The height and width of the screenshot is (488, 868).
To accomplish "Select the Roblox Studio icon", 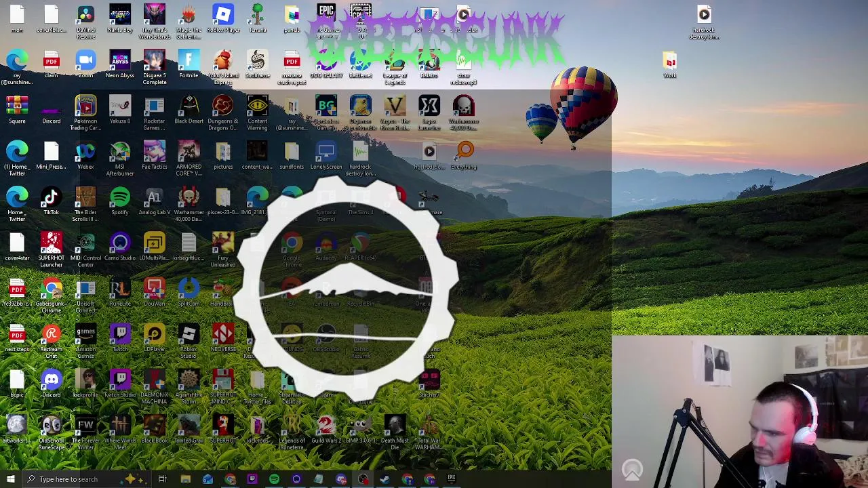I will 189,340.
